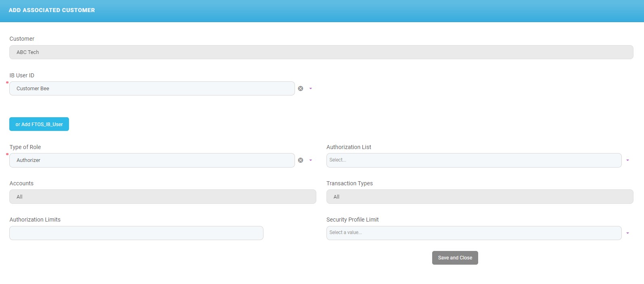The height and width of the screenshot is (284, 644).
Task: Click the 'or Add FTOS_IB_User' button
Action: [39, 124]
